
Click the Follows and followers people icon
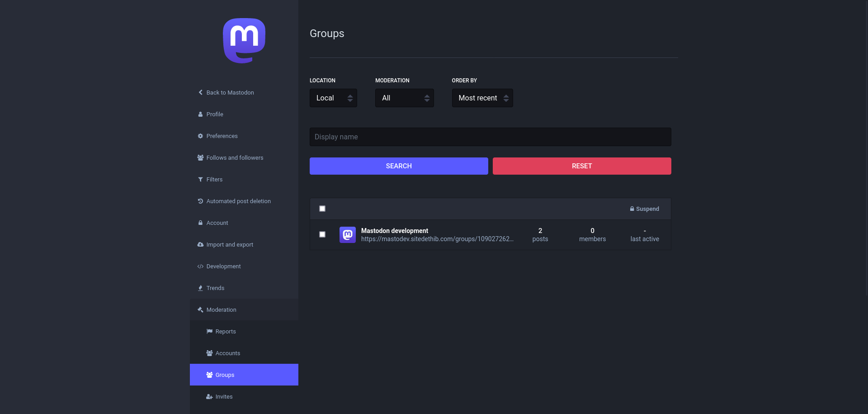(x=200, y=157)
